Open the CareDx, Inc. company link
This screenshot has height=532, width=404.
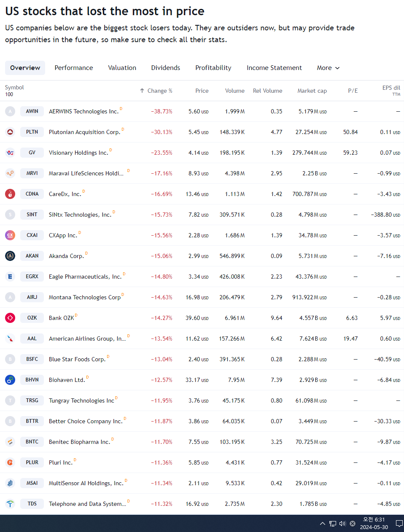pos(65,194)
